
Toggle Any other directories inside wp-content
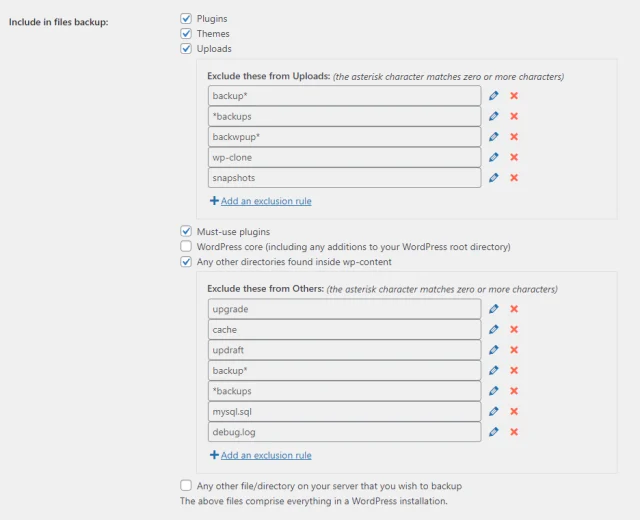click(186, 262)
